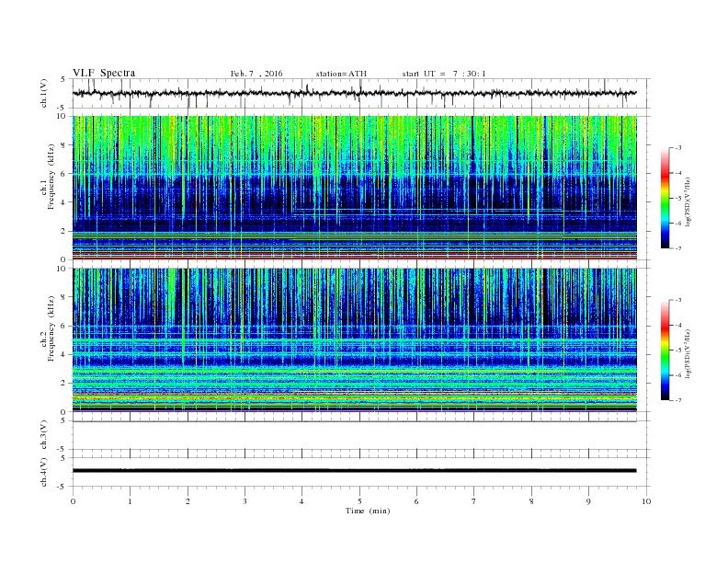
Task: Click the '8' tick on the time axis
Action: [531, 501]
